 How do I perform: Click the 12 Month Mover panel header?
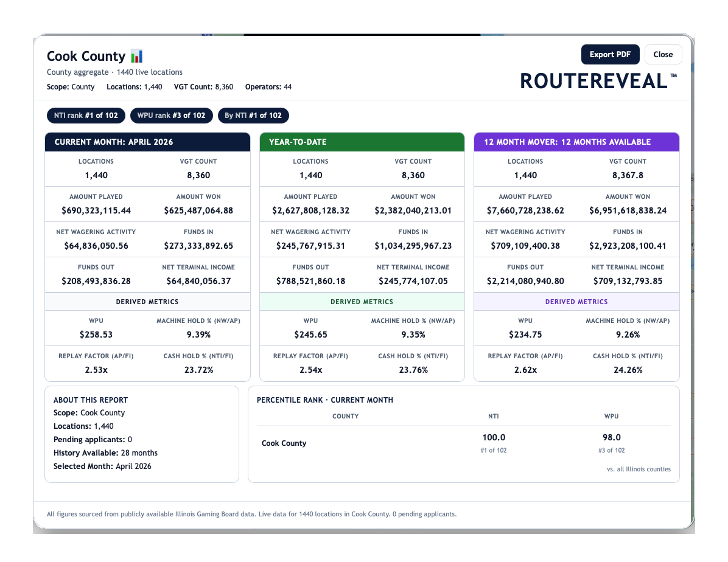pos(576,142)
